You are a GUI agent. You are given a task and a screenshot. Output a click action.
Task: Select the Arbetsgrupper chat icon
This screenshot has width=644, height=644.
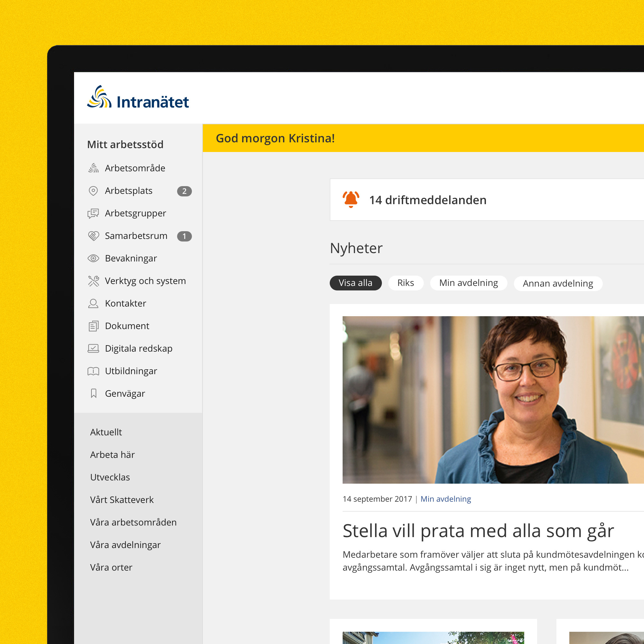[93, 213]
